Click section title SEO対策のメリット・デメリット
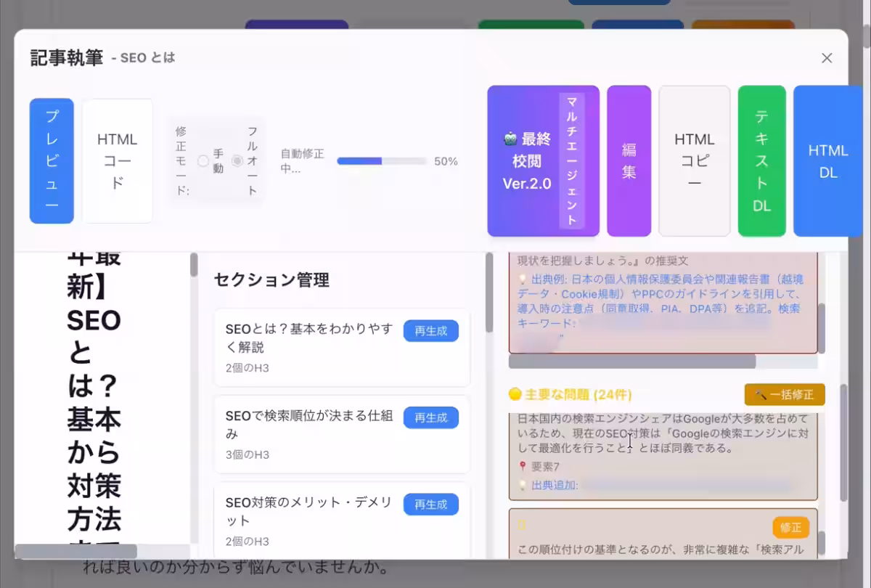 [310, 512]
